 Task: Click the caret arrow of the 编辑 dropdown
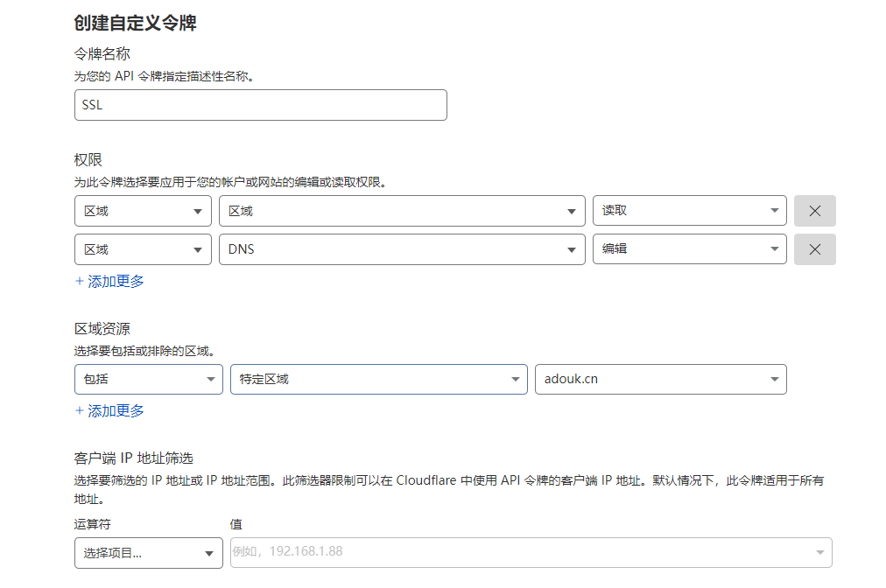[774, 249]
